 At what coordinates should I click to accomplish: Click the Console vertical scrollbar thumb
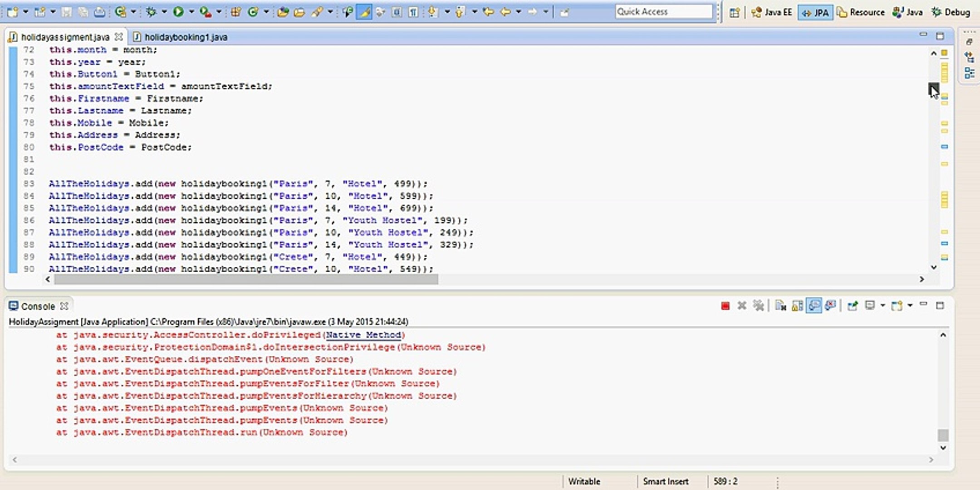(x=943, y=435)
